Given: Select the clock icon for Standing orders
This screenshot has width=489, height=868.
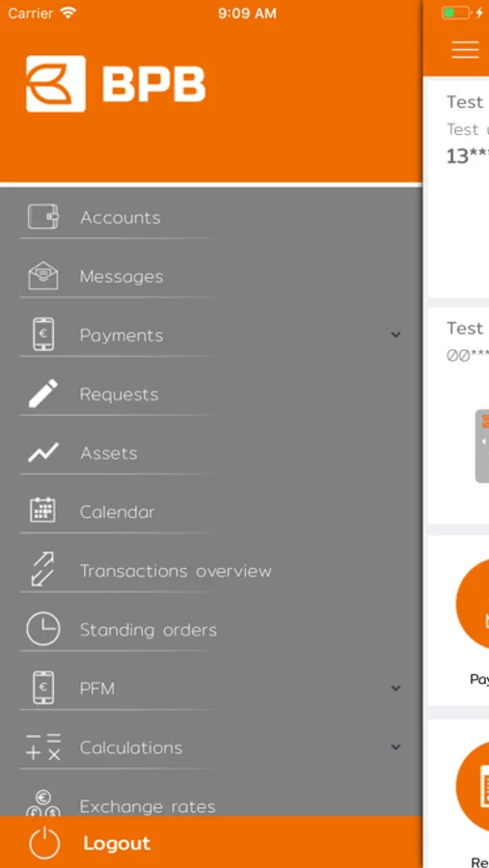Looking at the screenshot, I should click(43, 628).
